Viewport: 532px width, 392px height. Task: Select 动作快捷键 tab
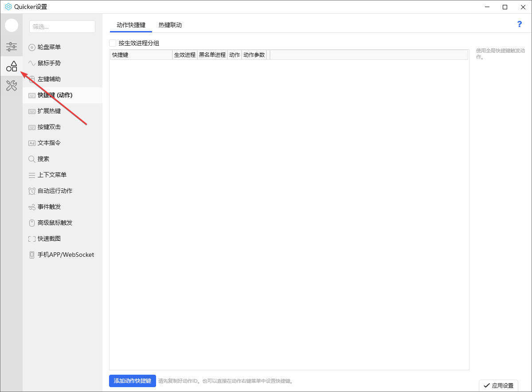tap(131, 25)
